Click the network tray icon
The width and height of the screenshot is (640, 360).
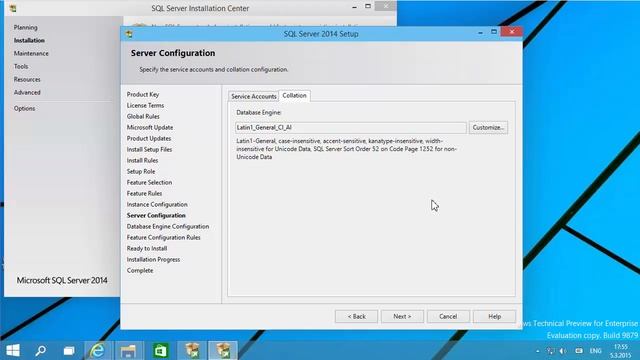[550, 351]
